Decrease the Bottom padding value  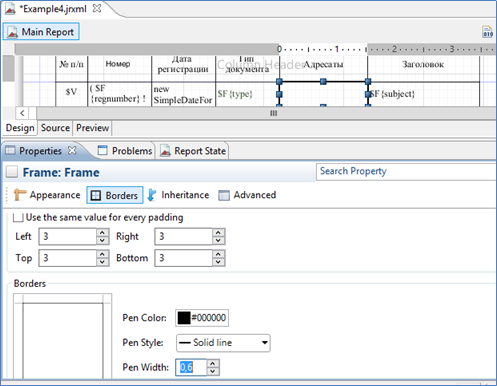pos(218,262)
